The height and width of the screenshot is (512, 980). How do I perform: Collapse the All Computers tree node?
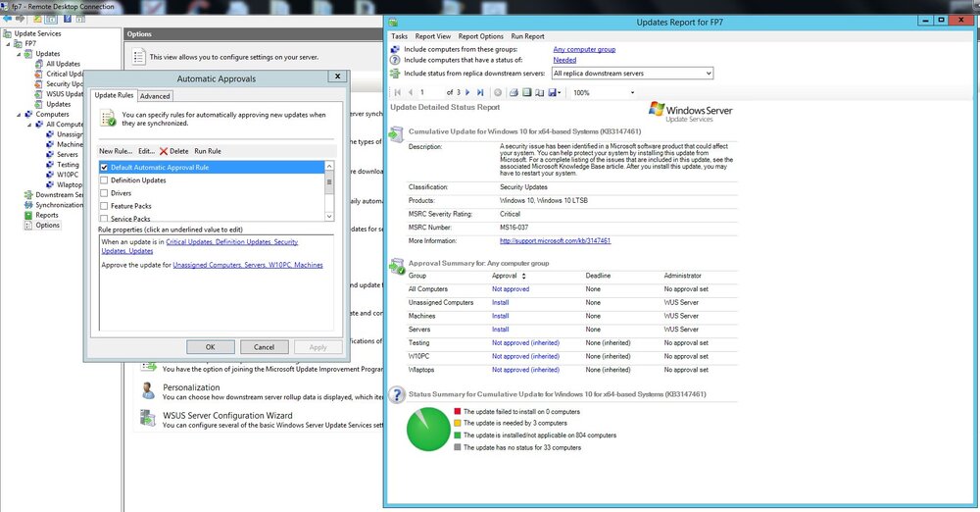click(29, 125)
